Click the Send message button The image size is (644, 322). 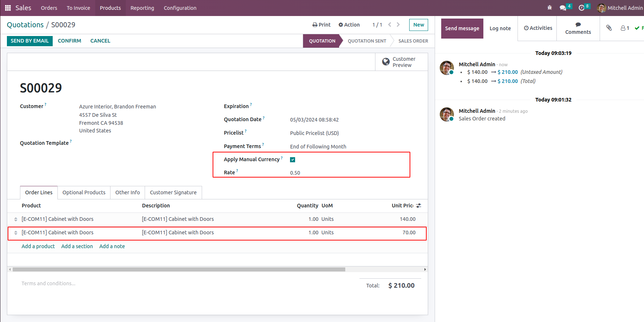(462, 28)
